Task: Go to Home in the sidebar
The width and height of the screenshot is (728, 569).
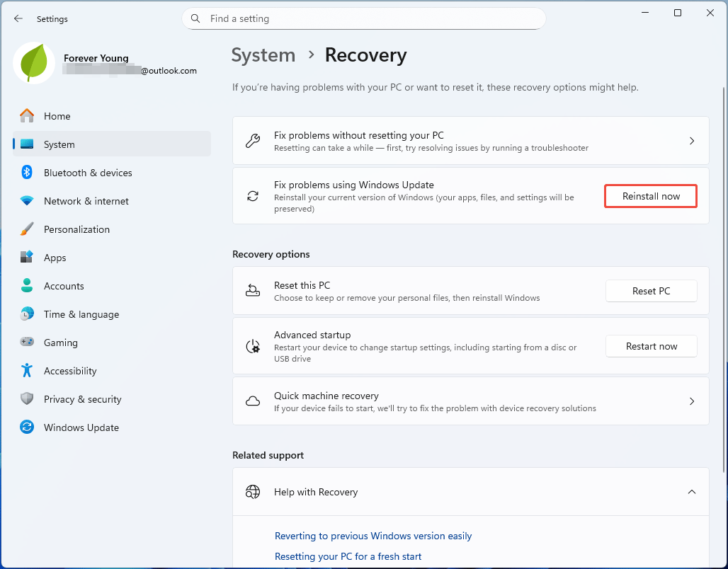Action: point(57,116)
